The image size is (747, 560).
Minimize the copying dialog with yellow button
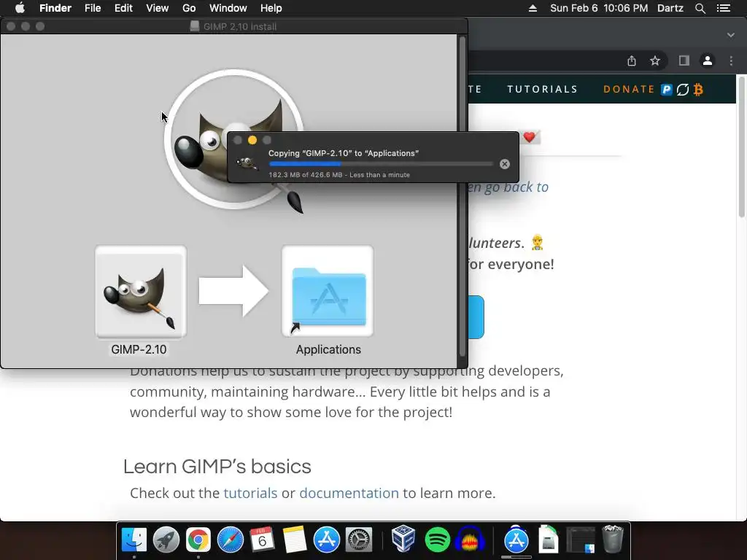252,140
